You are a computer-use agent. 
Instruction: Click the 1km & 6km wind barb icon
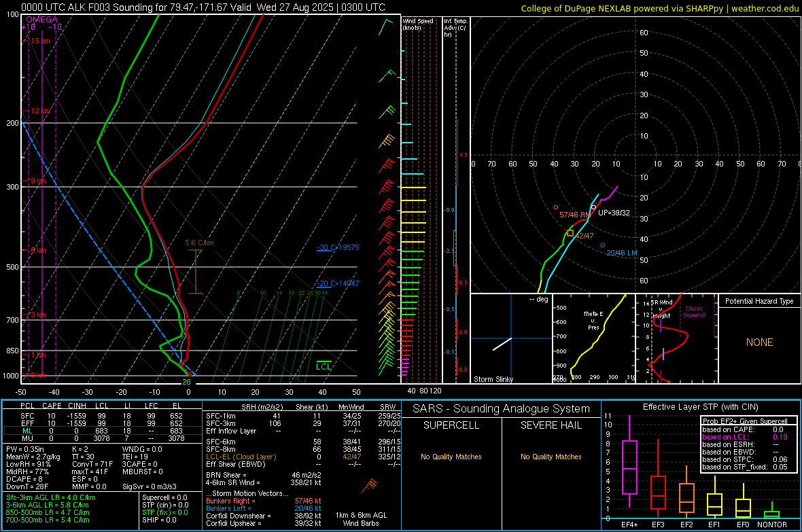(x=369, y=486)
